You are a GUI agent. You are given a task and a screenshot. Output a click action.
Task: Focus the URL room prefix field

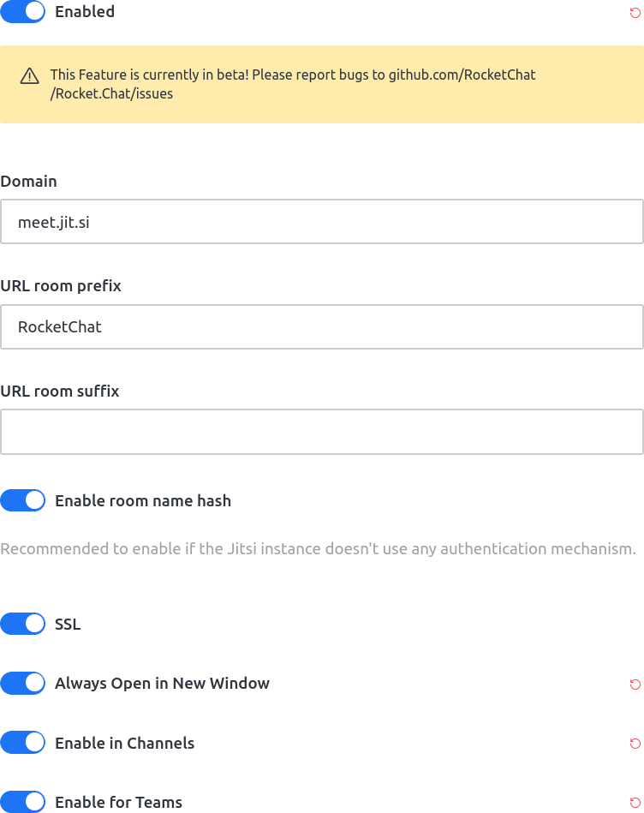(x=322, y=326)
